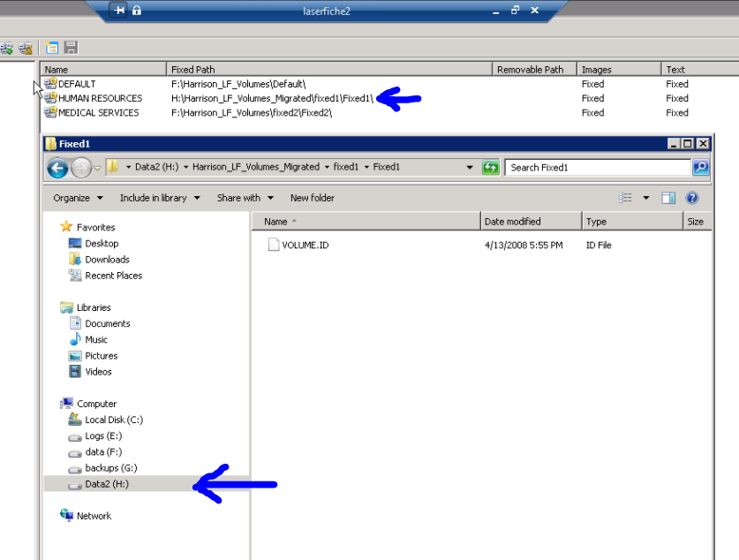Open Videos library
739x560 pixels.
click(98, 372)
